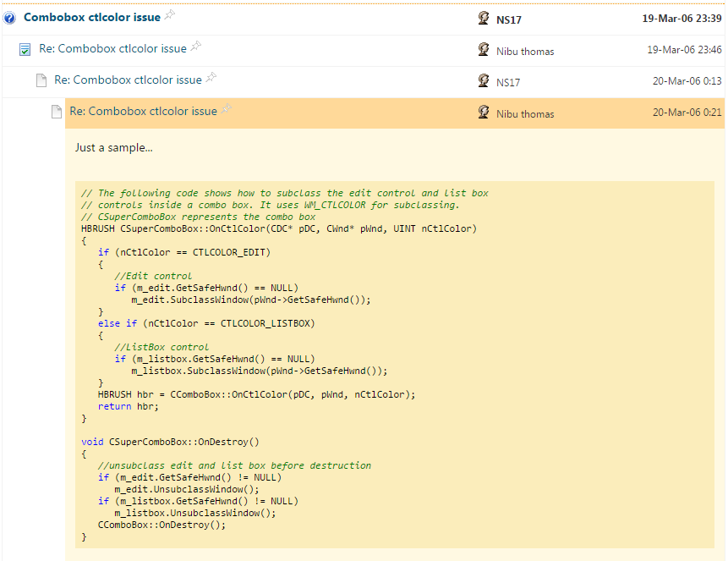Click the m_listbox.UnsubclassWindow(); line
The width and height of the screenshot is (728, 561).
click(195, 513)
